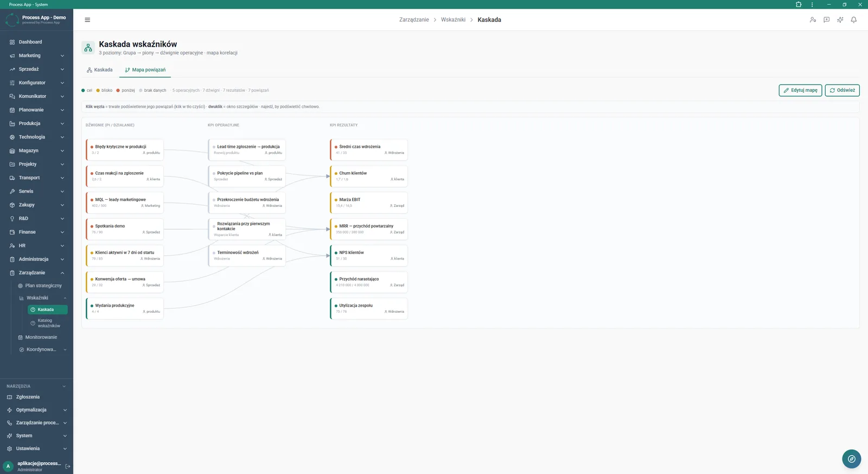Select the Lead time zgłoszenie — produkcja node

247,149
